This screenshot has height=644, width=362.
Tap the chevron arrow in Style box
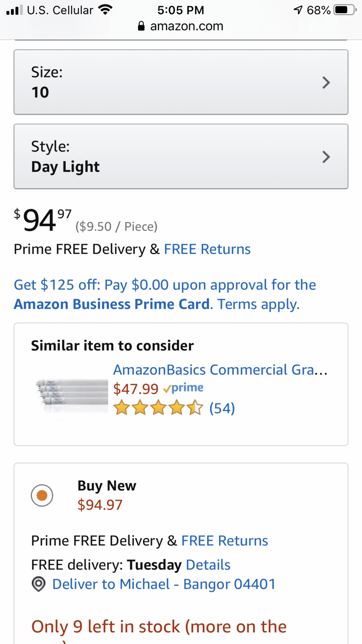coord(326,157)
